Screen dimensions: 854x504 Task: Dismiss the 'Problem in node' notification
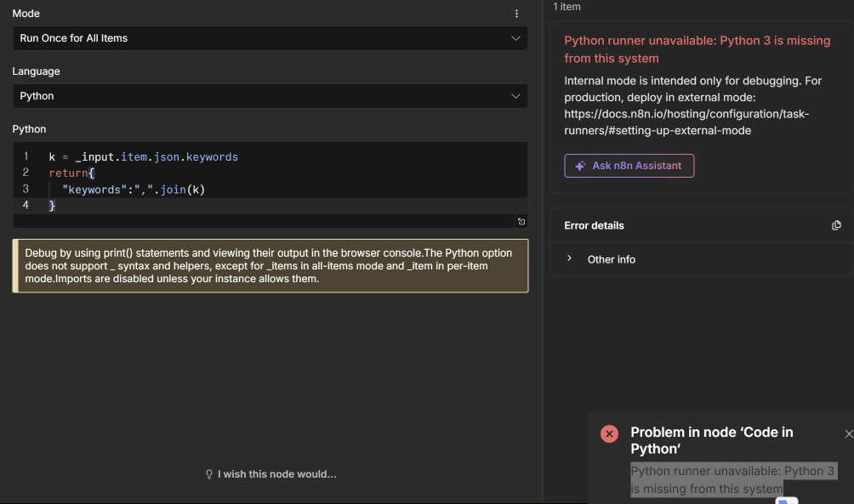[x=849, y=433]
